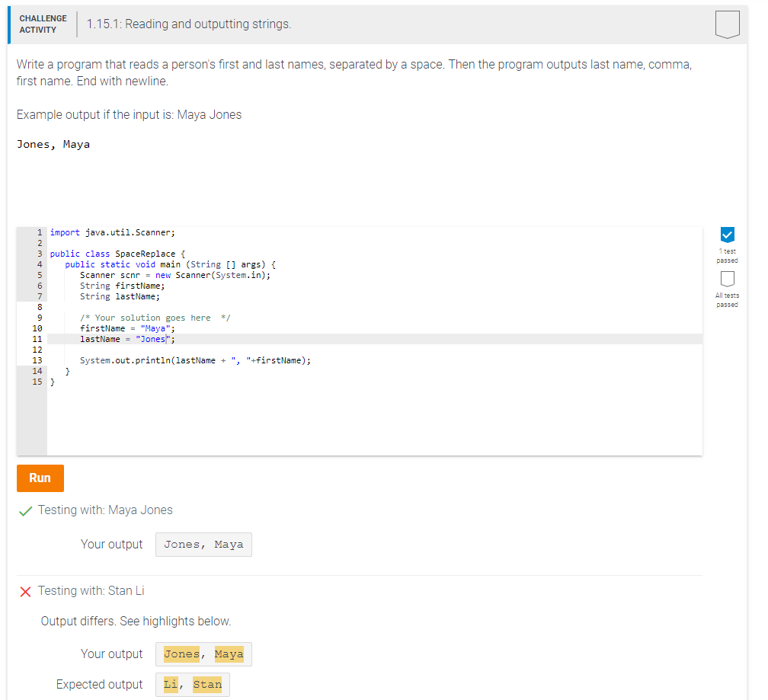Click the orange Run button
The image size is (768, 700).
click(40, 478)
